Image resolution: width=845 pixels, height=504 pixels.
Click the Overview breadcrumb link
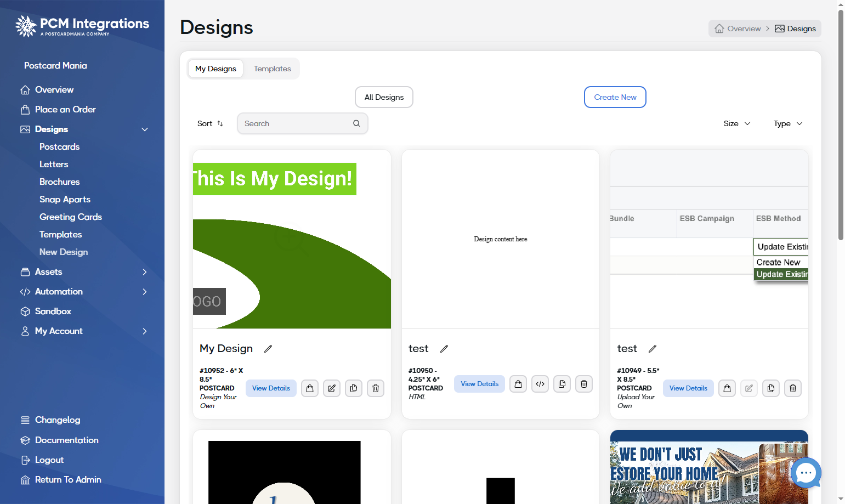tap(738, 29)
